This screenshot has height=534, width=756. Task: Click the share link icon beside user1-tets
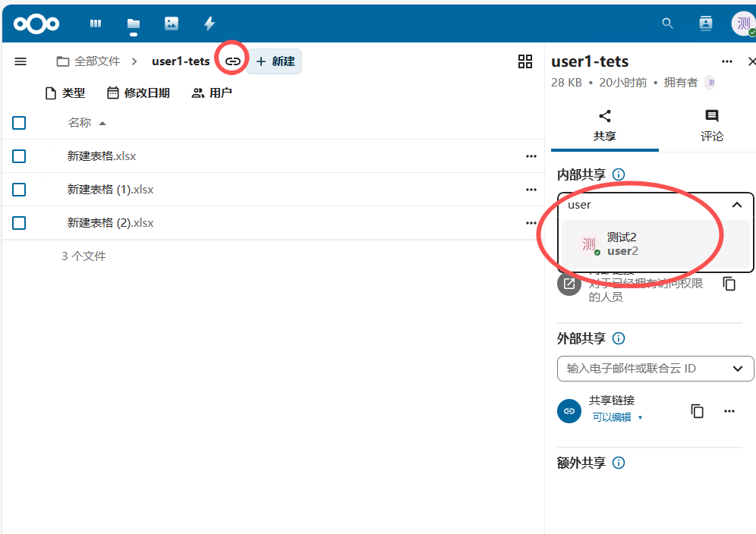pyautogui.click(x=233, y=61)
